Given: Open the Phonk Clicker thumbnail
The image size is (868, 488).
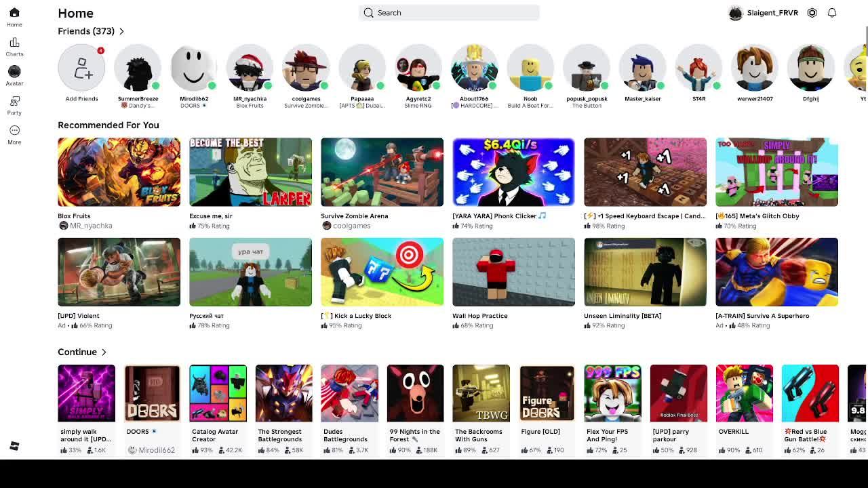Looking at the screenshot, I should [x=513, y=172].
